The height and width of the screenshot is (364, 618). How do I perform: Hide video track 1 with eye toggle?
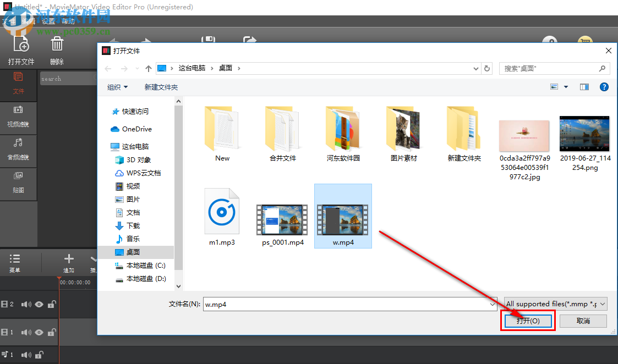39,332
